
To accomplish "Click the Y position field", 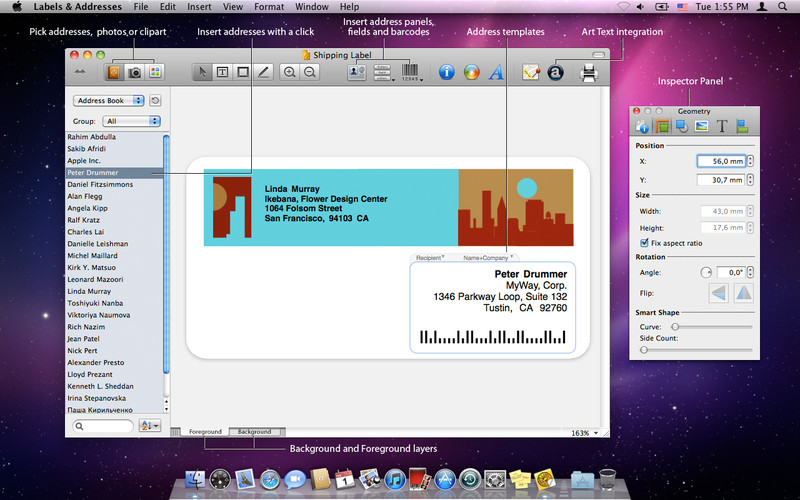I will click(721, 180).
